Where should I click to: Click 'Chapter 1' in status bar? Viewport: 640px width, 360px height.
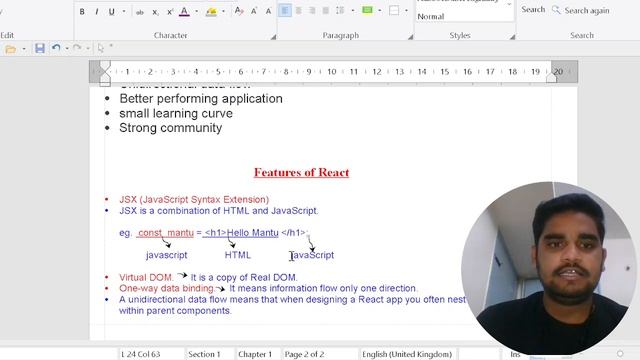click(x=255, y=354)
